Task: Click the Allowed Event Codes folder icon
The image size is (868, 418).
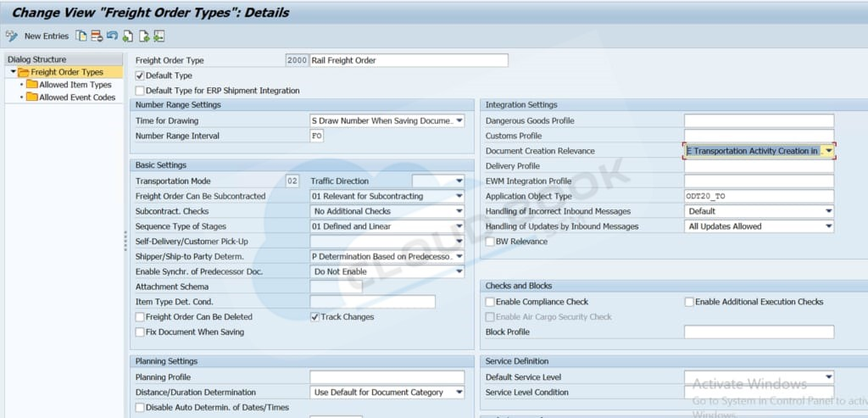Action: click(31, 97)
